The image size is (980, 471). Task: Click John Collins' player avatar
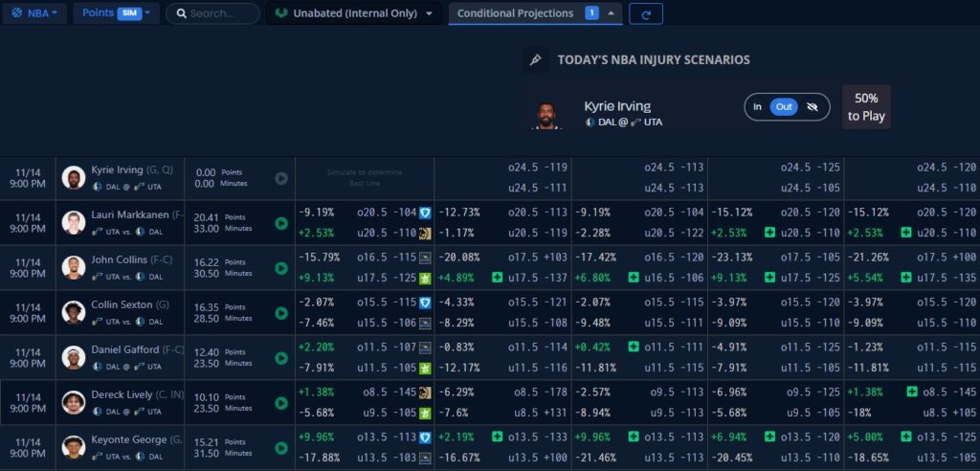click(x=74, y=268)
